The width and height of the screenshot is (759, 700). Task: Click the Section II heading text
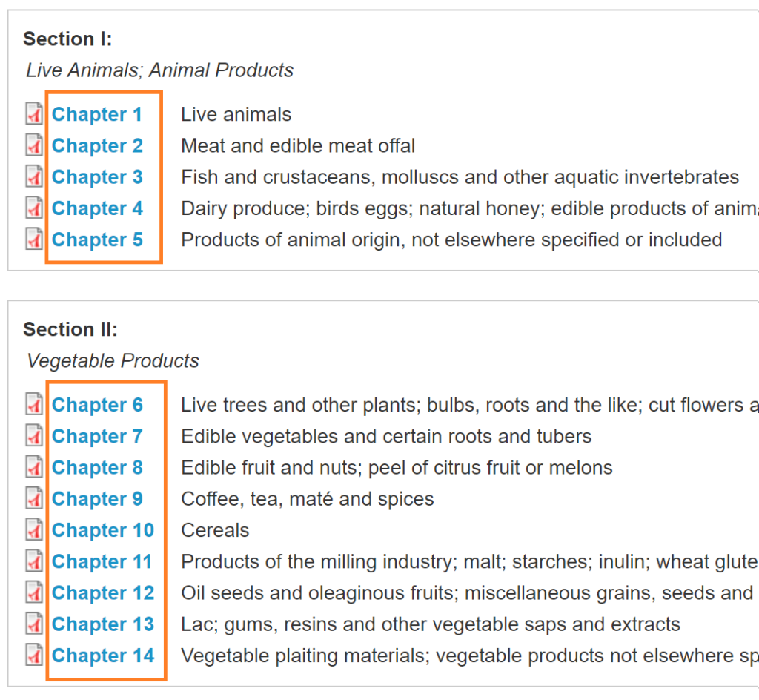(70, 329)
